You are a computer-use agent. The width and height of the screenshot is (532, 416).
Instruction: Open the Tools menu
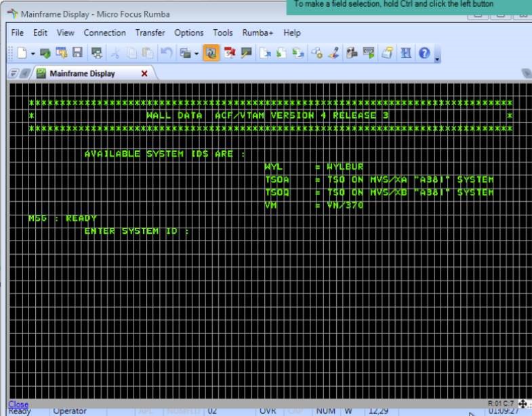tap(223, 33)
